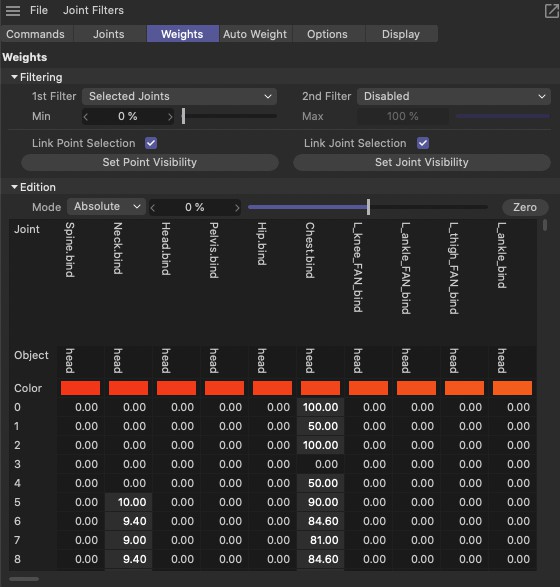Collapse the Filtering section
The image size is (560, 587).
click(x=15, y=77)
